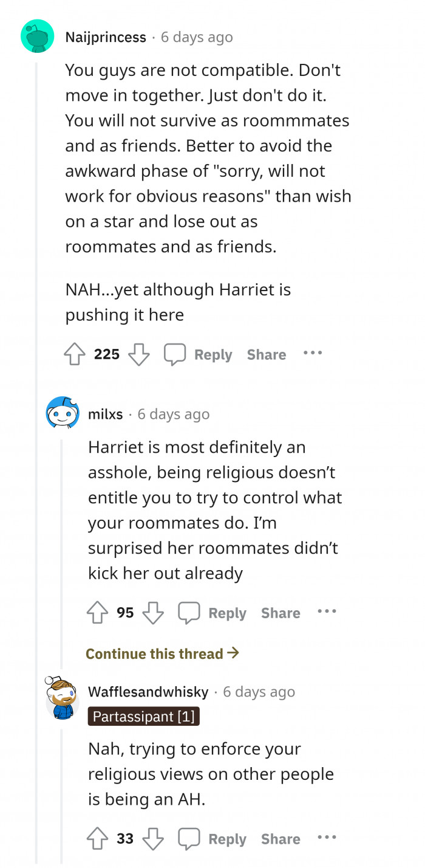The image size is (425, 868).
Task: Click the reply bubble icon on Wafflesandwhisky's comment
Action: [x=190, y=838]
